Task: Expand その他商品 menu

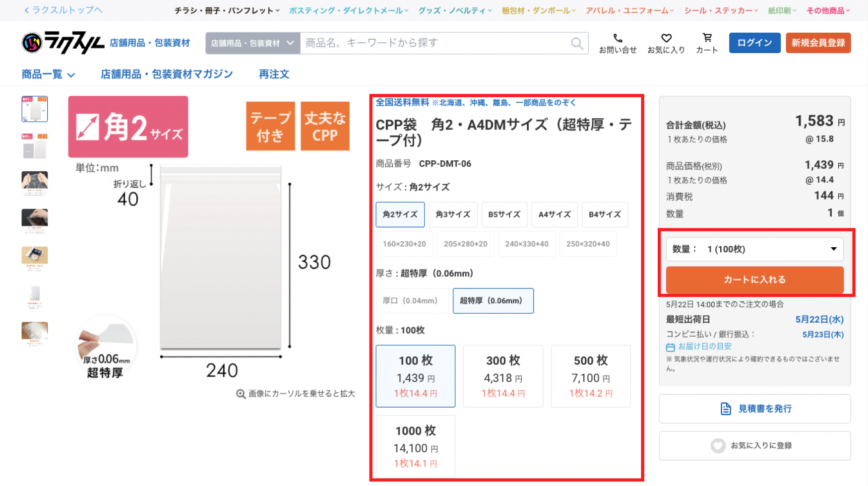Action: click(828, 10)
